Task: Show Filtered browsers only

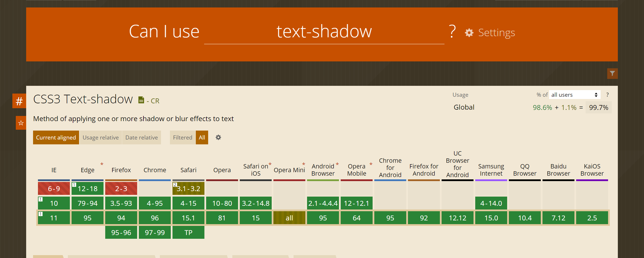Action: tap(183, 137)
